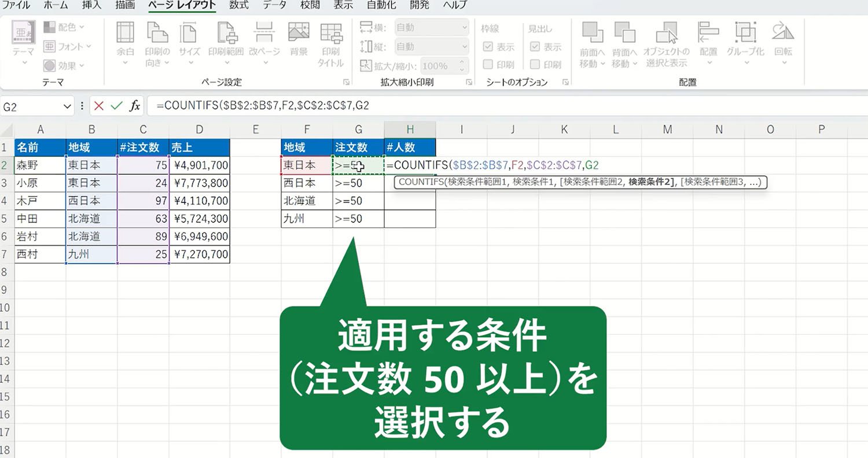Screen dimensions: 868x458
Task: Click the 九州 cell in column F
Action: (x=307, y=219)
